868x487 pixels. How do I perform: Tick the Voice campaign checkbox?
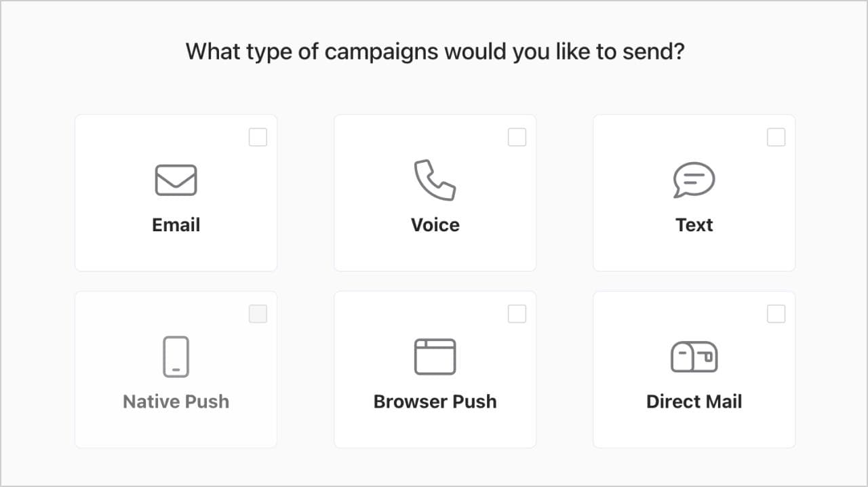click(517, 138)
